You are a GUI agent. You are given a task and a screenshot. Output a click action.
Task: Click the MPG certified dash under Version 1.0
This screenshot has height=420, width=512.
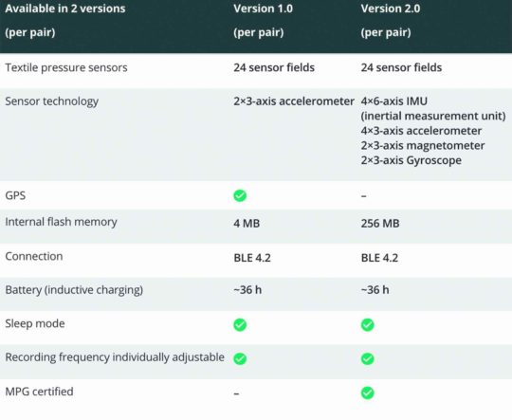pyautogui.click(x=236, y=393)
